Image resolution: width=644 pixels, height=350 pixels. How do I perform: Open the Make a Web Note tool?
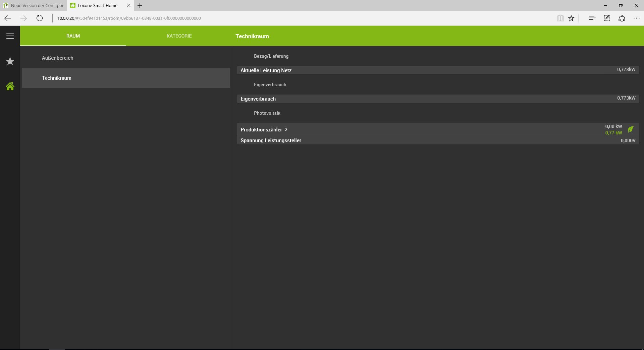click(607, 18)
